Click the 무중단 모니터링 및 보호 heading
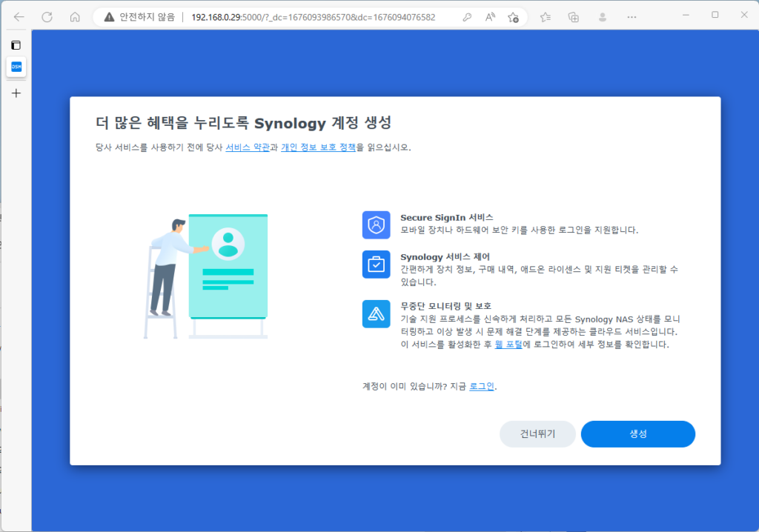 [445, 306]
